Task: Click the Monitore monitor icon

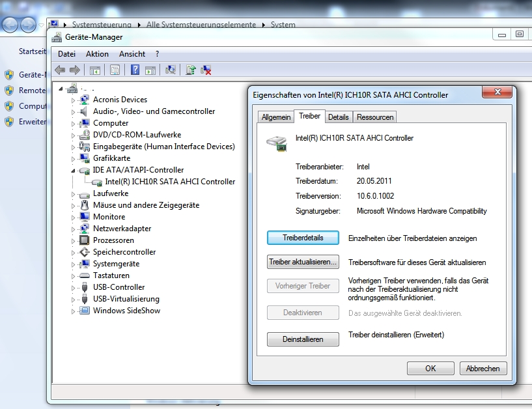Action: (84, 217)
